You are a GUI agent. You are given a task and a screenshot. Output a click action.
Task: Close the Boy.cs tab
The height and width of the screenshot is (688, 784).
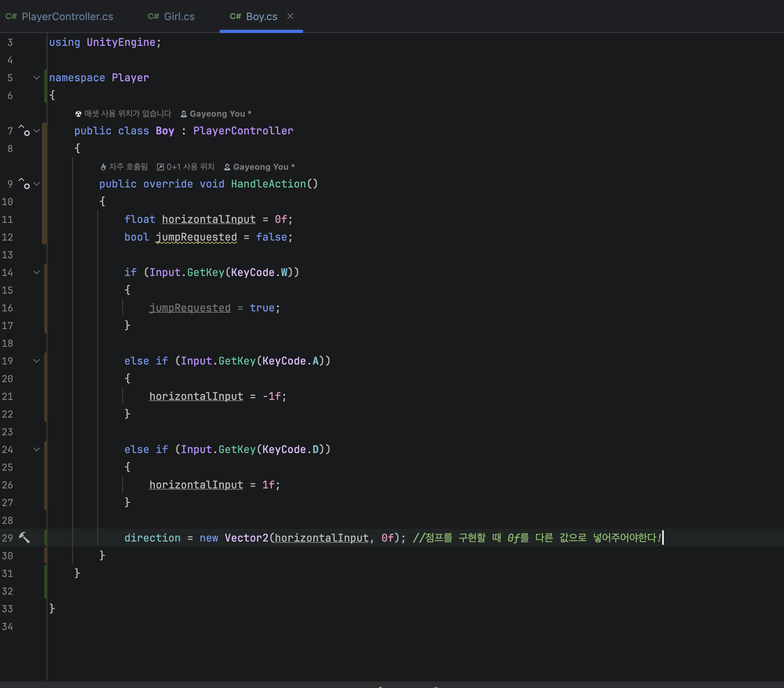[x=290, y=16]
